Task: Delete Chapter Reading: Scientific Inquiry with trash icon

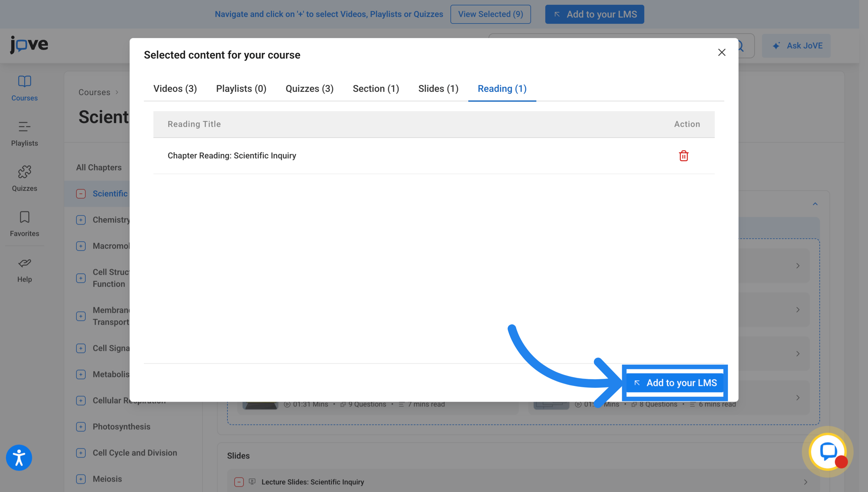Action: tap(683, 156)
